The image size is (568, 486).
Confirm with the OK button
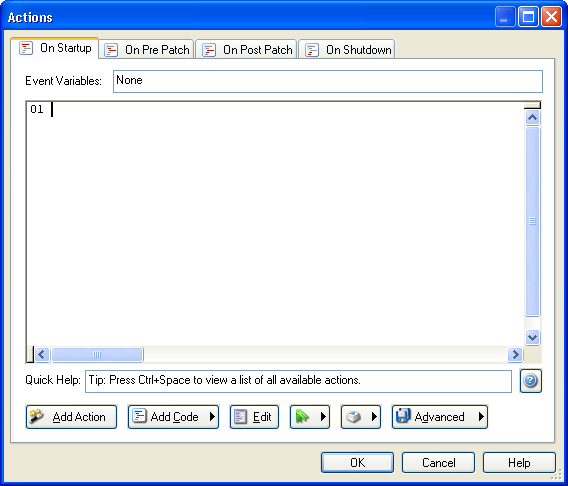(357, 462)
